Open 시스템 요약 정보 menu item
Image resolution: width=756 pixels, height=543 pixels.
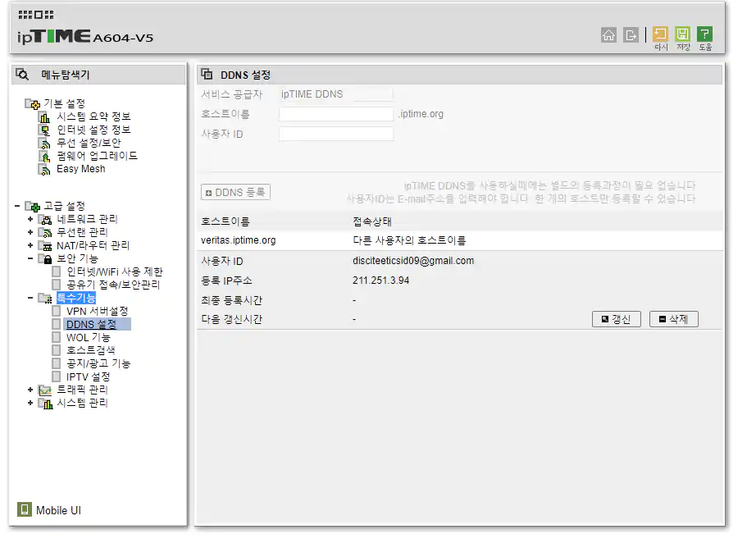tap(93, 116)
